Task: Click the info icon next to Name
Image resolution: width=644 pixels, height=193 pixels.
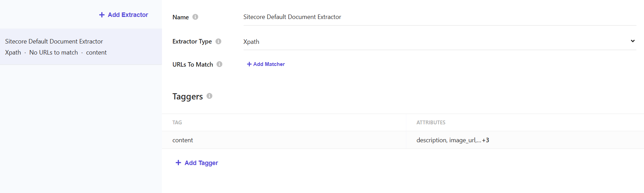Action: click(195, 17)
